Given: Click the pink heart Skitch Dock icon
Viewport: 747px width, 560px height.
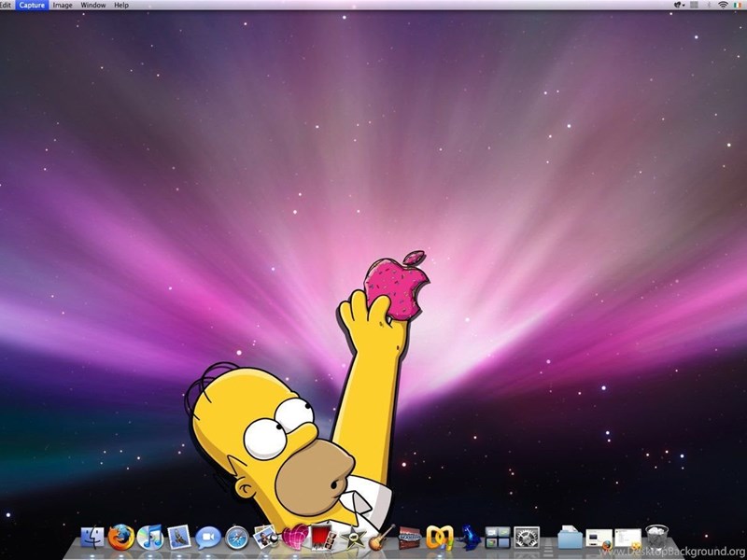Looking at the screenshot, I should click(x=295, y=538).
